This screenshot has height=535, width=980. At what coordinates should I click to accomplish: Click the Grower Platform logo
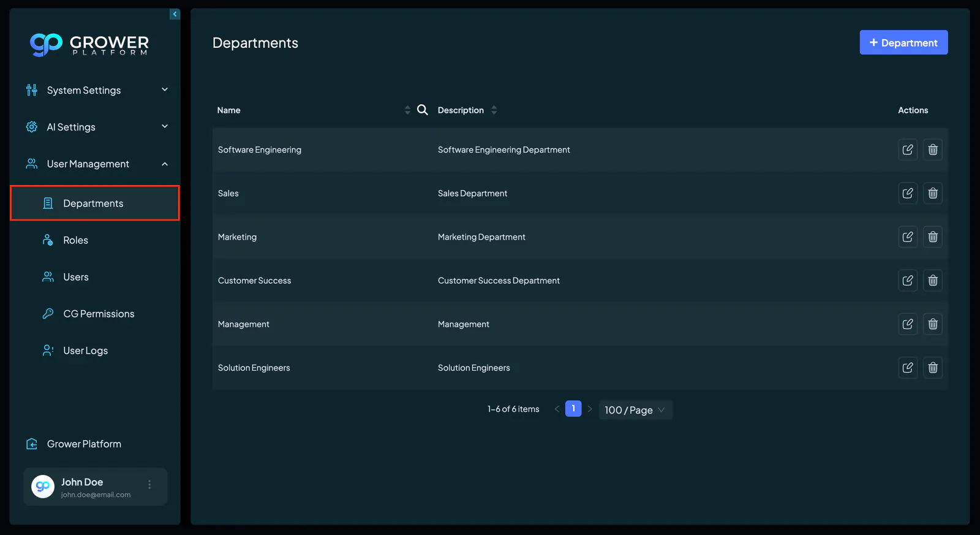[x=89, y=45]
